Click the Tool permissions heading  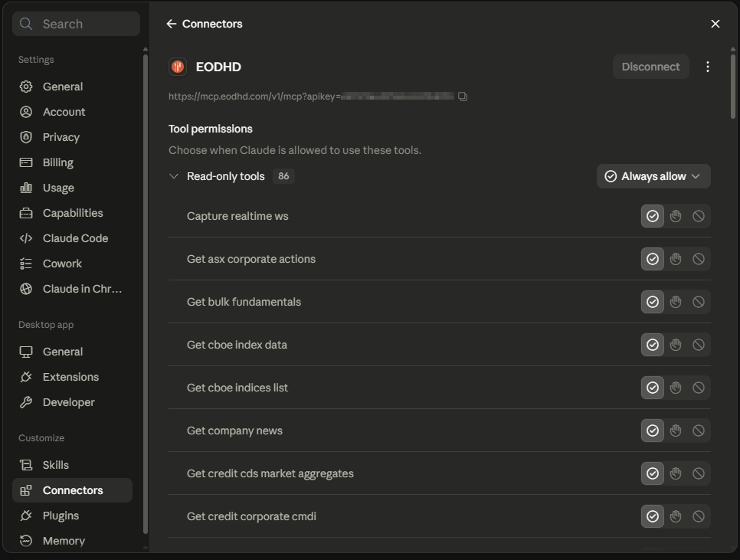211,129
